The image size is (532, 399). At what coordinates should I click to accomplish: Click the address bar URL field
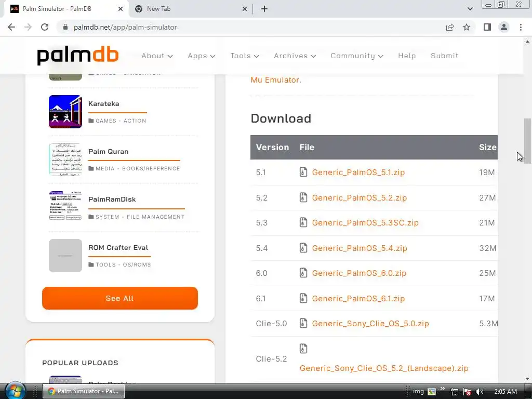click(x=251, y=27)
